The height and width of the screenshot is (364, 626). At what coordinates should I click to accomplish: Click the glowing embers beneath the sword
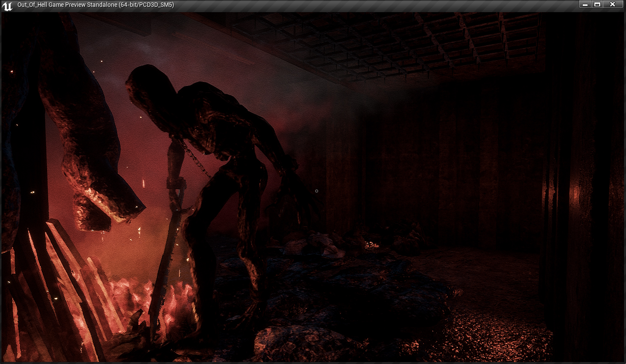pyautogui.click(x=170, y=306)
